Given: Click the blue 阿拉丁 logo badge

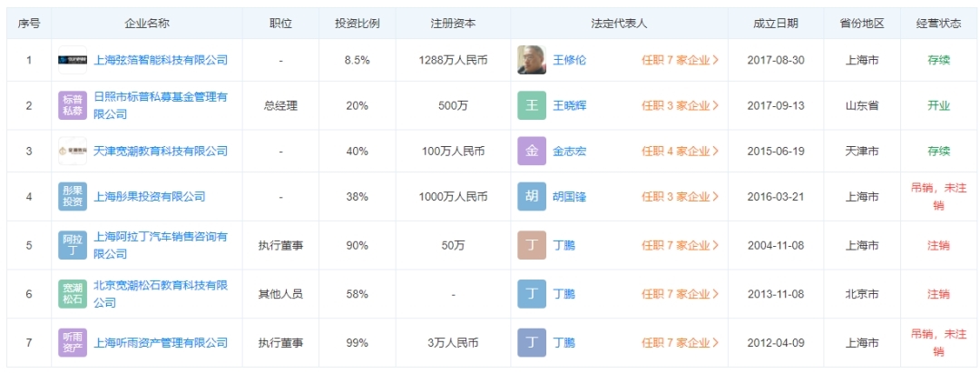Looking at the screenshot, I should coord(73,245).
